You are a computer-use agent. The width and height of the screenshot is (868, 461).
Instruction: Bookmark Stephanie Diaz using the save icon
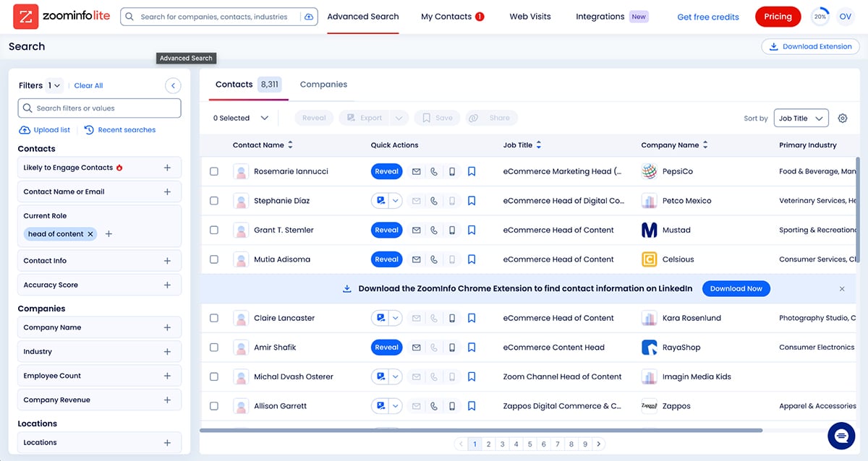(x=472, y=200)
